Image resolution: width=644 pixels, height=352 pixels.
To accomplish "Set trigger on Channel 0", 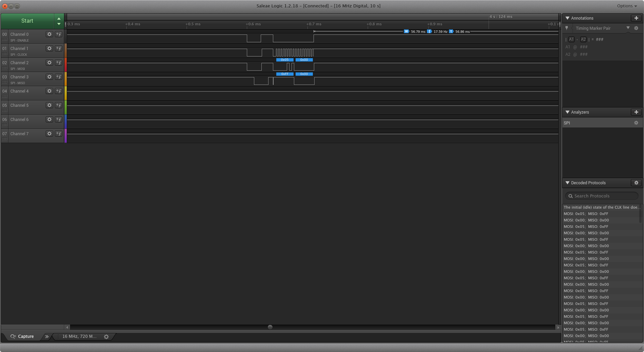I will (x=59, y=34).
